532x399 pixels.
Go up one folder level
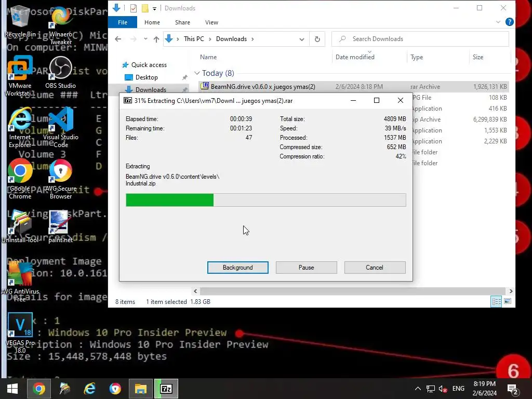[156, 39]
